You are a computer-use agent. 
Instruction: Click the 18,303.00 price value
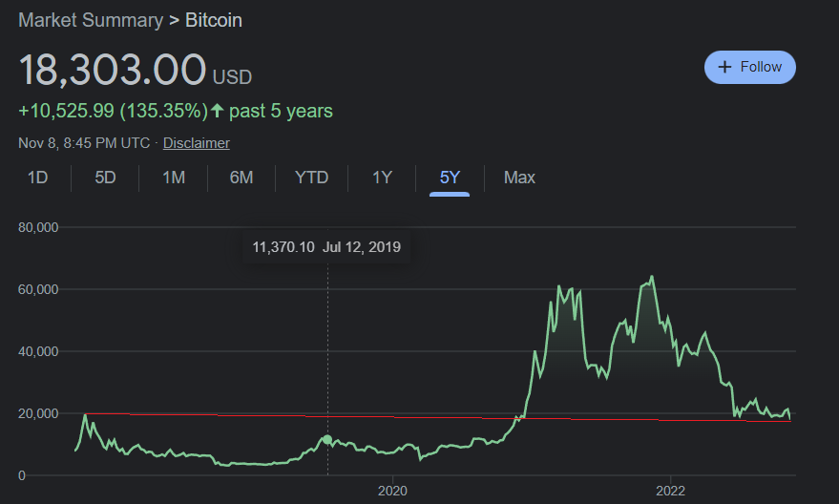tap(113, 70)
